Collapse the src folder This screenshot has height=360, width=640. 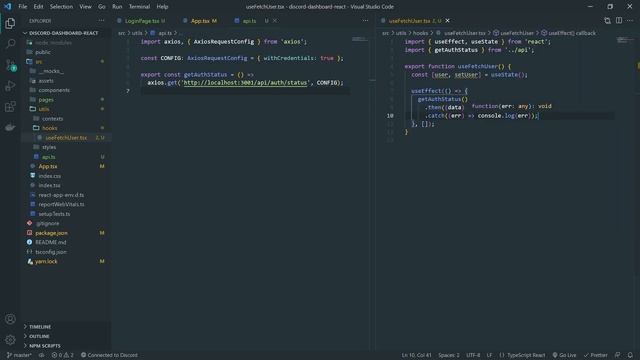click(x=39, y=62)
